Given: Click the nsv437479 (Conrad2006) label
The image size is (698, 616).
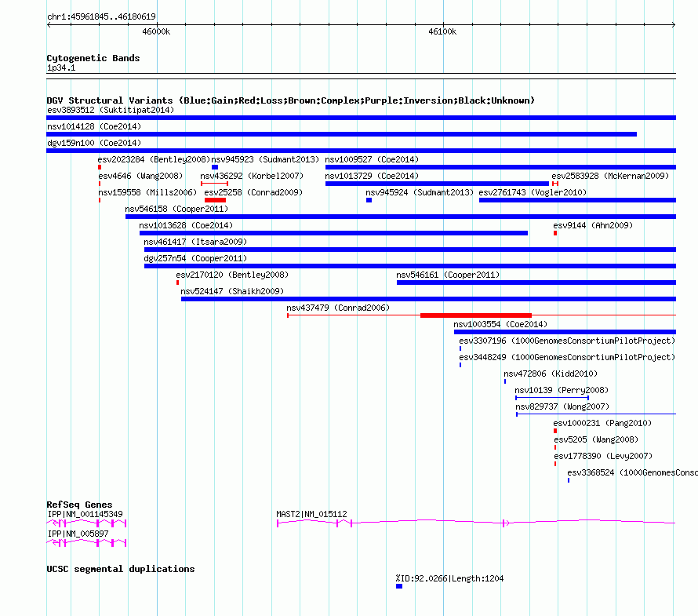Looking at the screenshot, I should pos(338,308).
